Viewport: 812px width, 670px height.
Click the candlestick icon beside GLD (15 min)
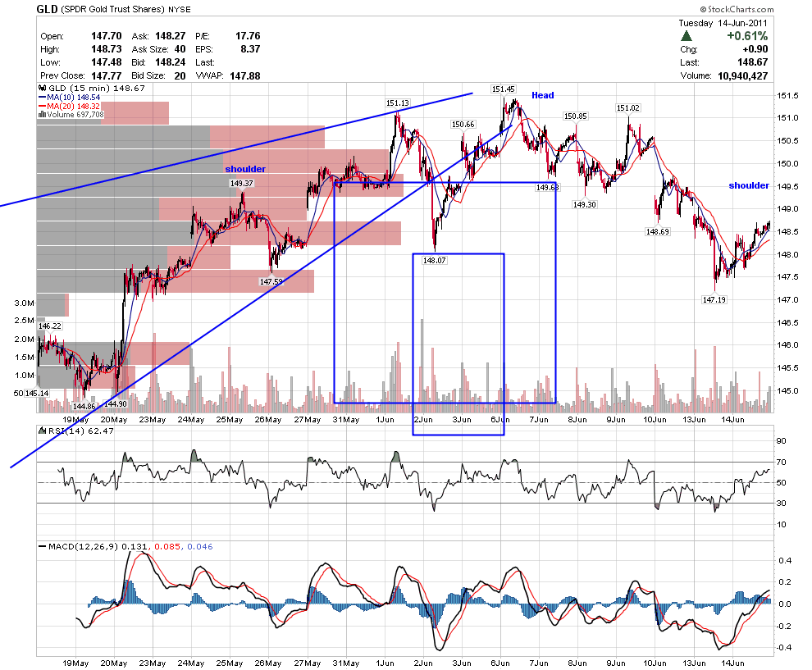click(43, 88)
